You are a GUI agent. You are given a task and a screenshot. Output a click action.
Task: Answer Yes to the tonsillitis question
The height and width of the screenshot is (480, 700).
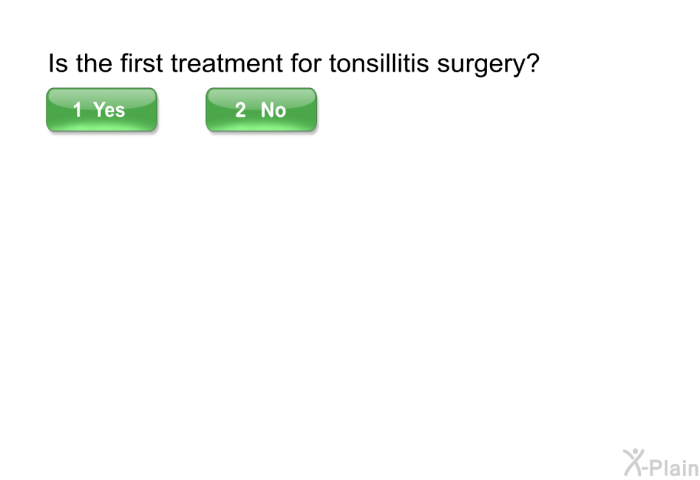(101, 110)
